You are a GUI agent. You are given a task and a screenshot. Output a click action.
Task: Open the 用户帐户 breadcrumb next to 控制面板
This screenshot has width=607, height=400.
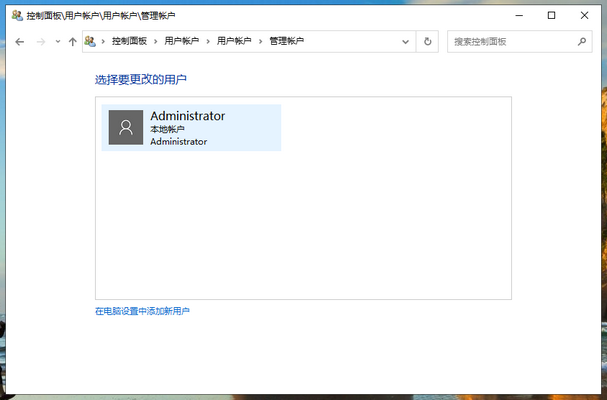pos(181,42)
